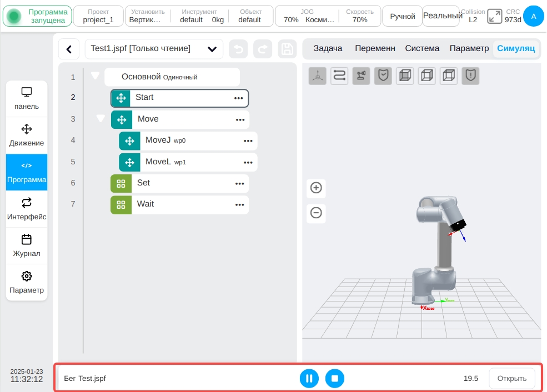Open the Move node options menu

240,120
